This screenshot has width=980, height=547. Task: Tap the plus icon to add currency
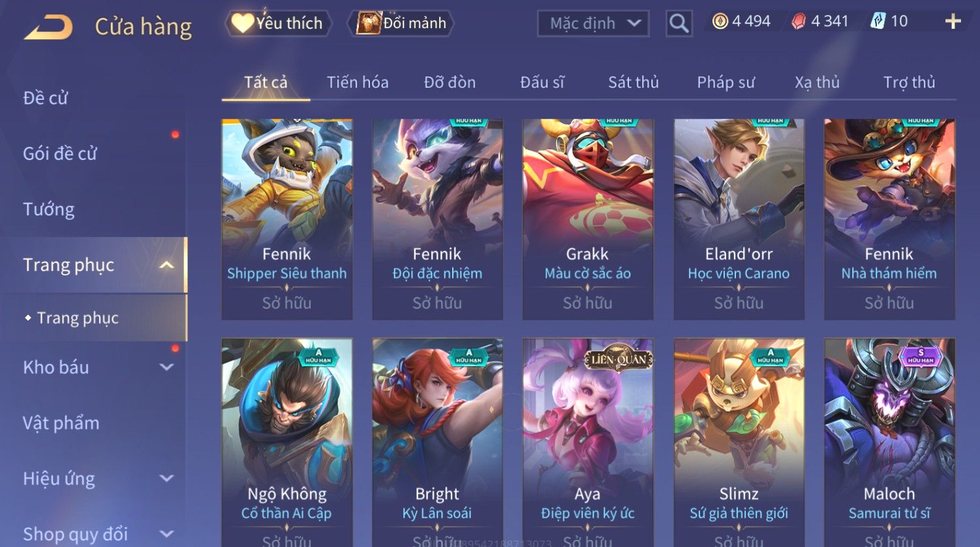point(953,22)
